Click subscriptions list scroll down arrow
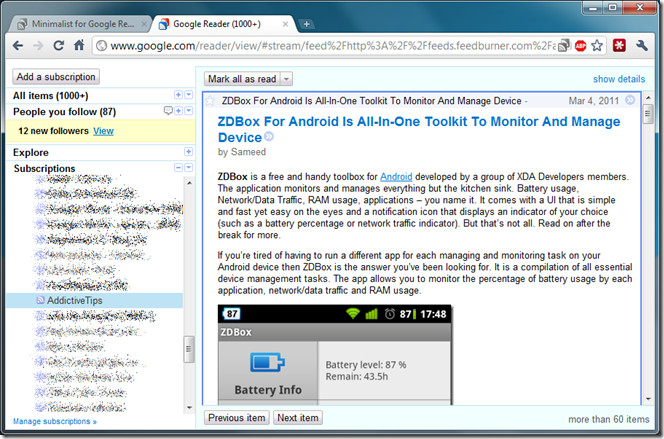 point(189,408)
